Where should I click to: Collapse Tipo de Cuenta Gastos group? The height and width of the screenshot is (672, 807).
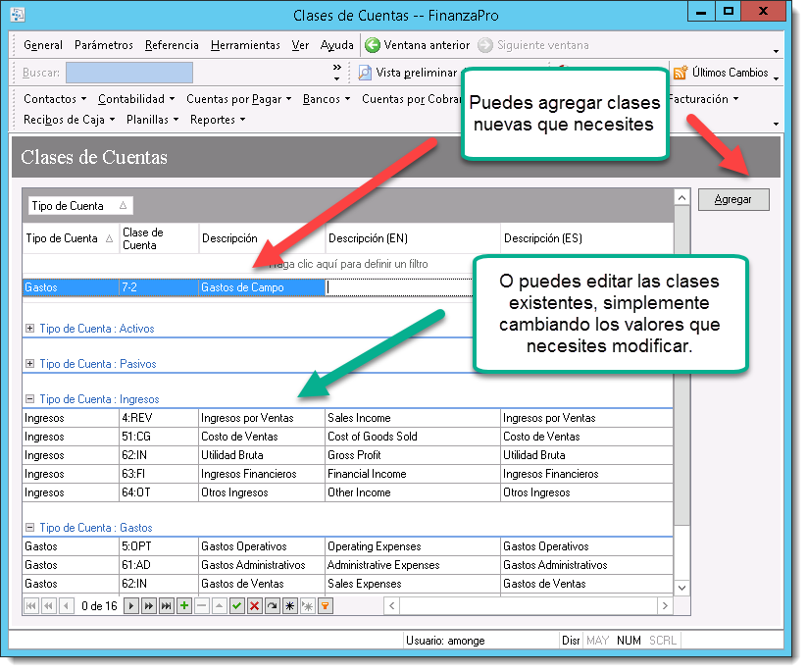pyautogui.click(x=29, y=528)
